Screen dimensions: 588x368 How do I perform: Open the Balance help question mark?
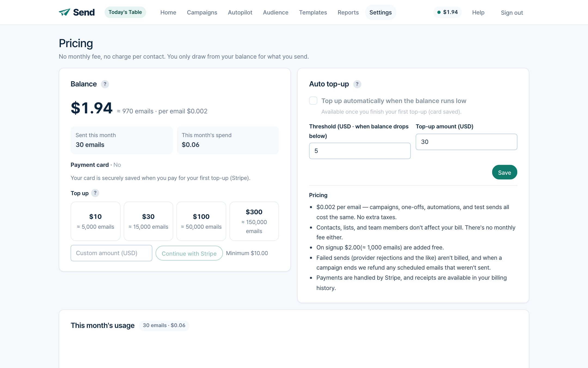(x=105, y=84)
